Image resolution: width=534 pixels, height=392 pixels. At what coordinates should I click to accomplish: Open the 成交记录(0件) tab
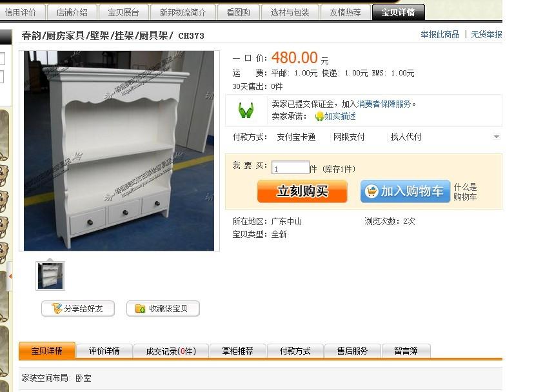pos(171,351)
